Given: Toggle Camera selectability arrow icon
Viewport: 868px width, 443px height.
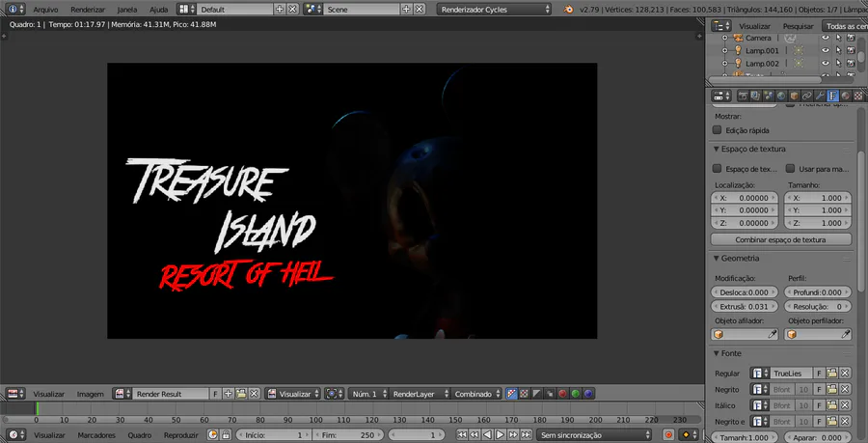Looking at the screenshot, I should point(839,38).
